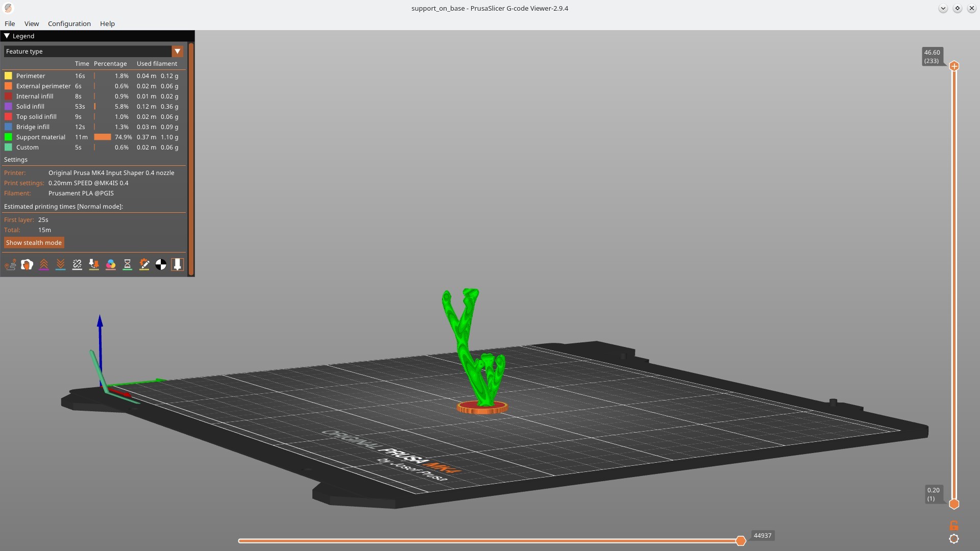This screenshot has width=980, height=551.
Task: Toggle Perimeter feature visibility in legend
Action: coord(94,76)
